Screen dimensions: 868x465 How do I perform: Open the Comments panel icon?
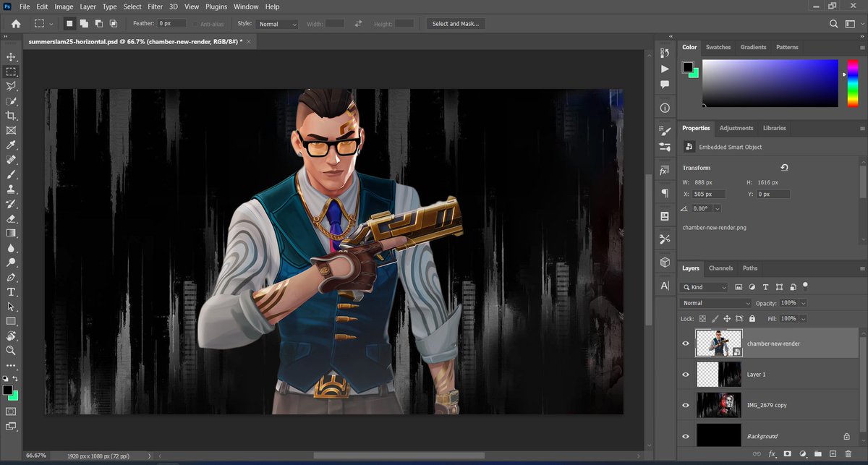[x=665, y=85]
